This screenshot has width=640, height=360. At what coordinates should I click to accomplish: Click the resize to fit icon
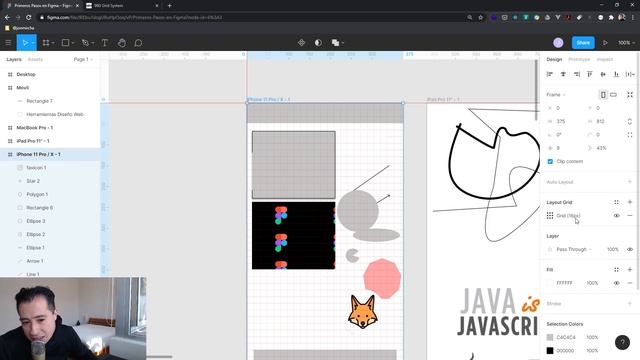click(x=630, y=95)
